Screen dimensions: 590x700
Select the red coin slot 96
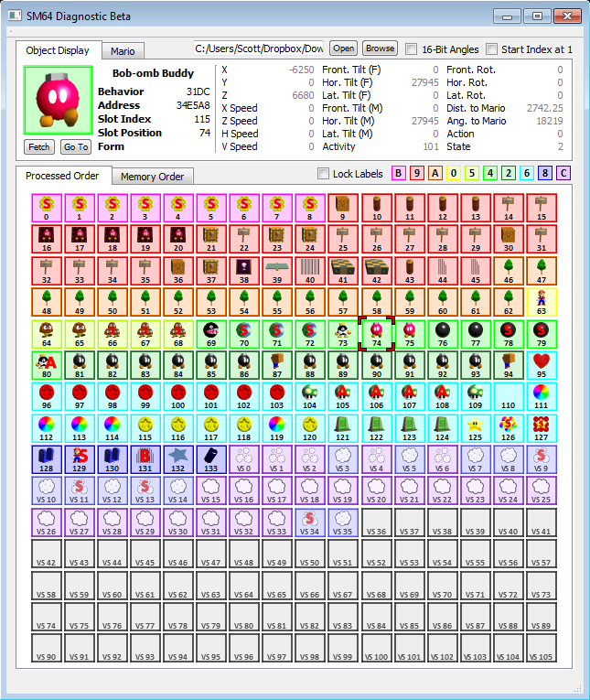pos(47,396)
